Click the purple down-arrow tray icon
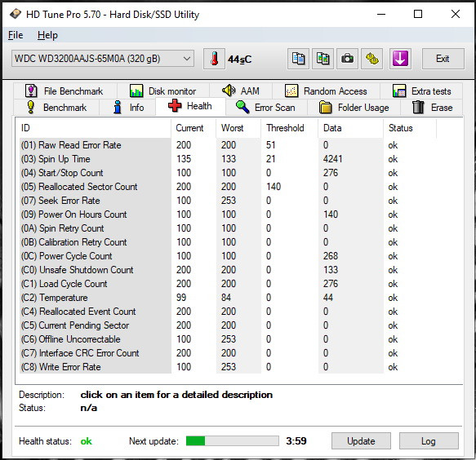Screen dimensions: 476x460 [400, 59]
